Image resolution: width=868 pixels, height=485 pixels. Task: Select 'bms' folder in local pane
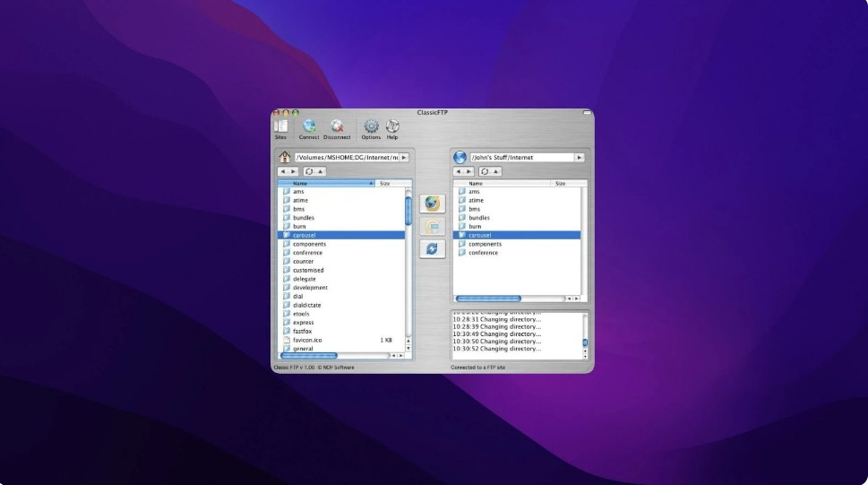(x=341, y=209)
